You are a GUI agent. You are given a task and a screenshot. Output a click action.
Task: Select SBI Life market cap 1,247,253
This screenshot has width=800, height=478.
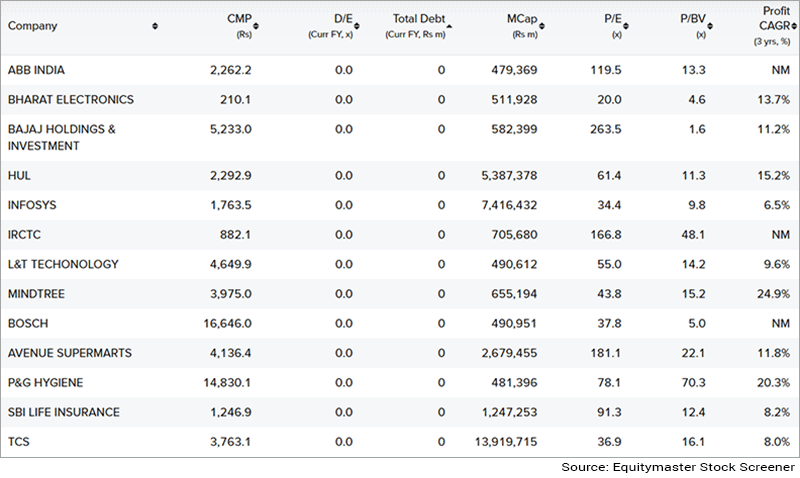[509, 413]
